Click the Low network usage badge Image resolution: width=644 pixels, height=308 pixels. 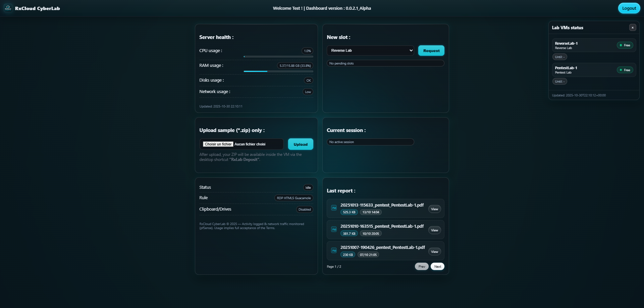coord(307,92)
